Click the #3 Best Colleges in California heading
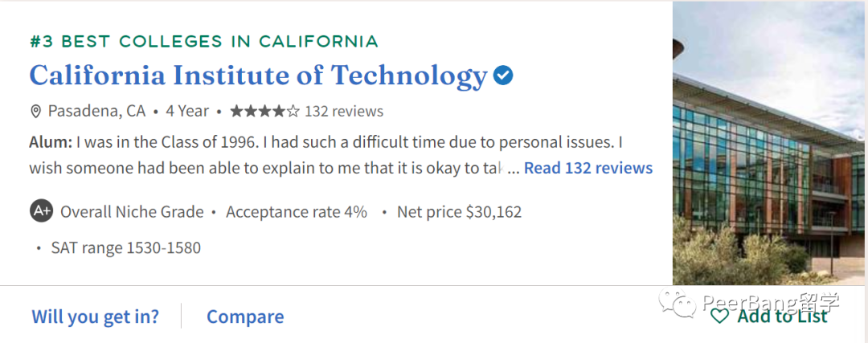Screen dimensions: 868x343 point(203,41)
